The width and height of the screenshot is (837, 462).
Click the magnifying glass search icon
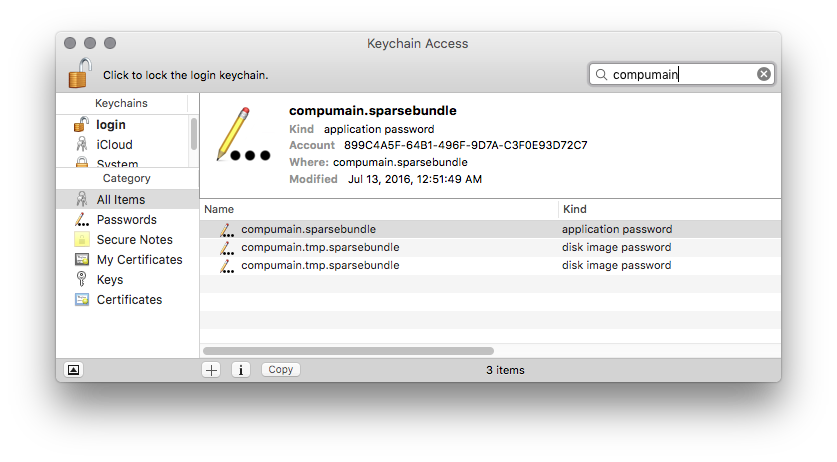click(601, 74)
